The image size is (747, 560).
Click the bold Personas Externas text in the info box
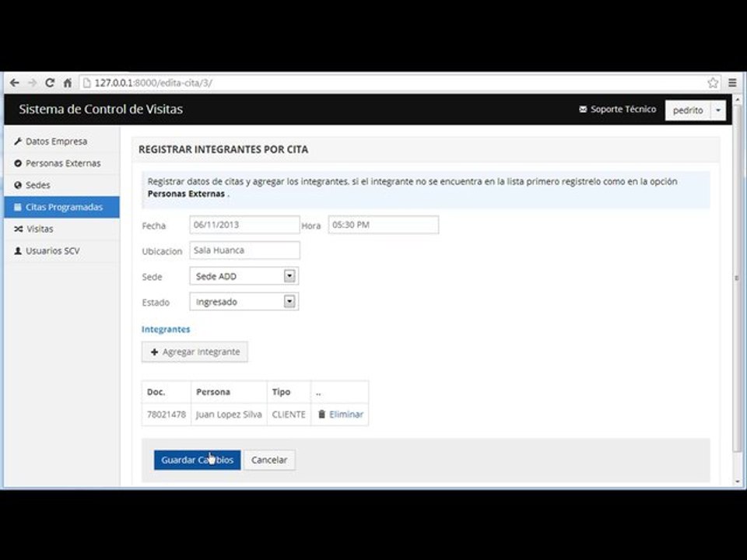186,194
